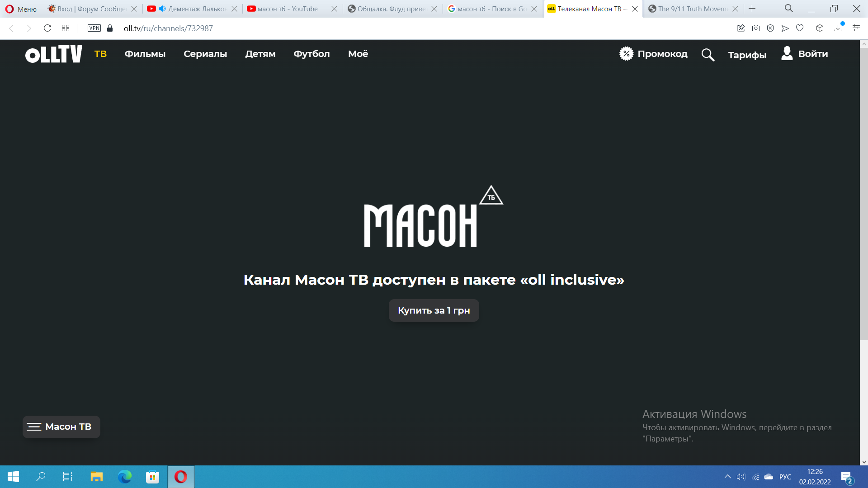Switch to the Вход | Форум Сообщества tab
868x488 pixels.
point(87,9)
